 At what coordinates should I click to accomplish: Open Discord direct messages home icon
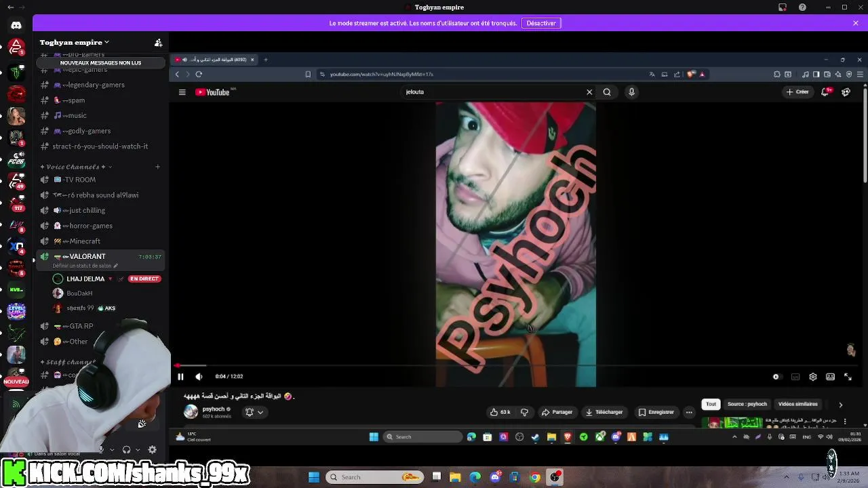(16, 26)
